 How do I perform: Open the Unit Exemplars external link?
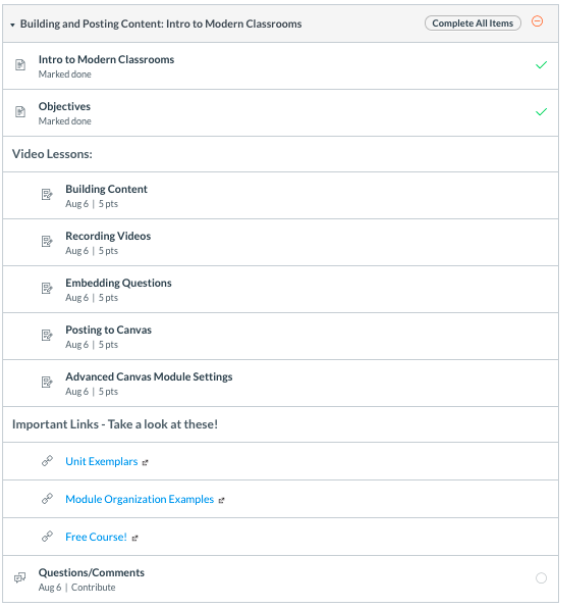click(x=101, y=461)
